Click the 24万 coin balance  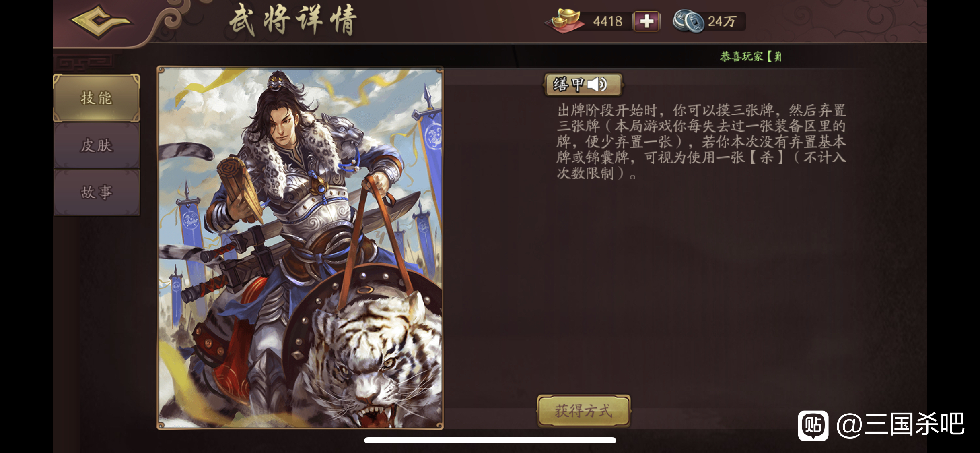coord(722,21)
